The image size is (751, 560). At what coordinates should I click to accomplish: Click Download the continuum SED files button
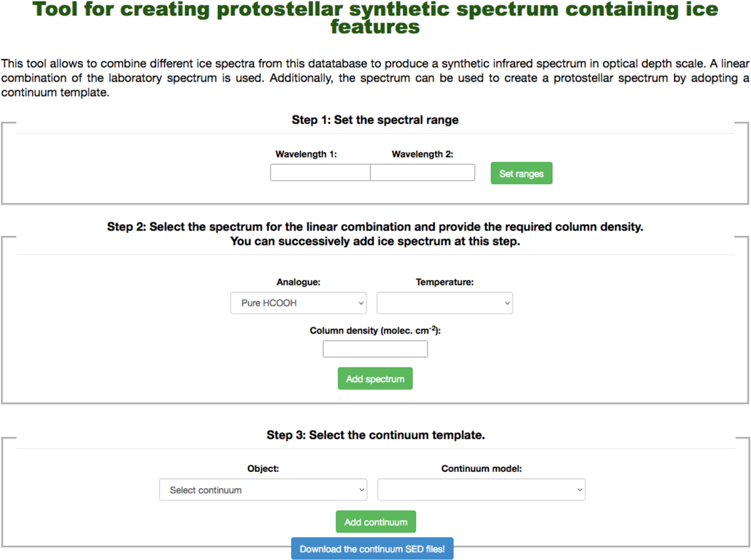pos(372,549)
